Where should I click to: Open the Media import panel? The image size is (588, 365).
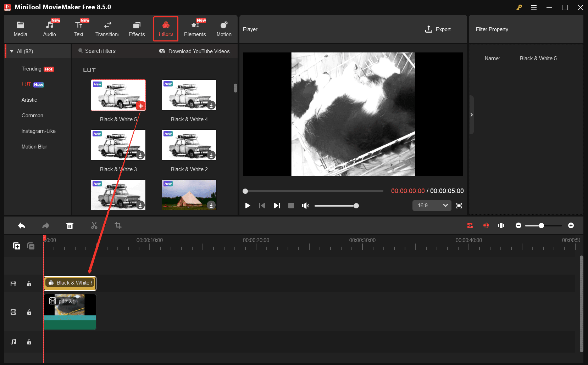pos(20,28)
